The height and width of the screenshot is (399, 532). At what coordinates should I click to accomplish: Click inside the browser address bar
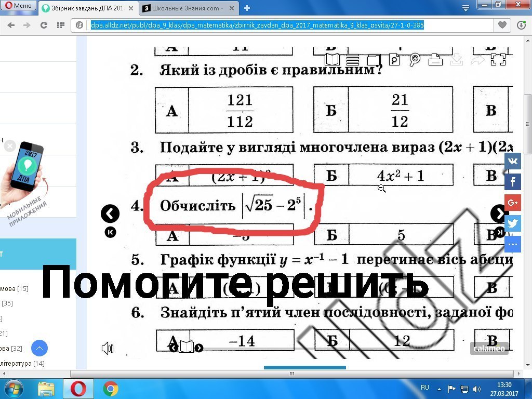point(260,24)
